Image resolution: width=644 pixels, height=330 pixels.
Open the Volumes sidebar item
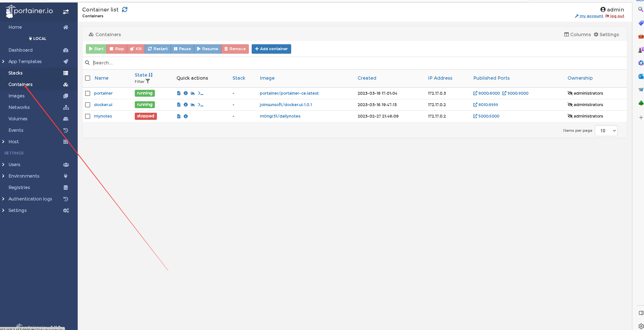(18, 119)
